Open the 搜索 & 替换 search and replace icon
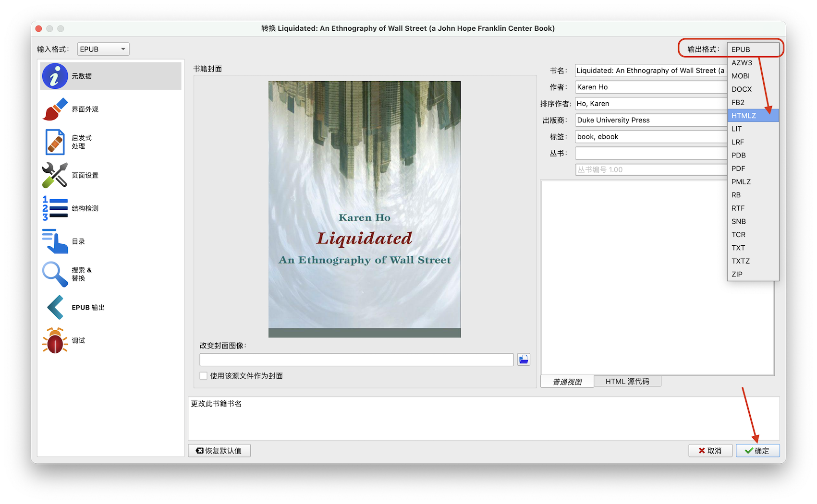 click(x=54, y=274)
